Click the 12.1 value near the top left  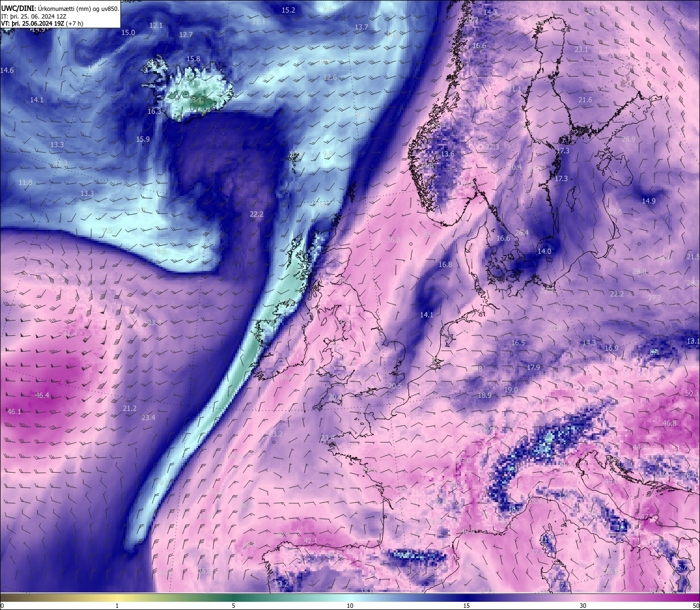(x=156, y=25)
